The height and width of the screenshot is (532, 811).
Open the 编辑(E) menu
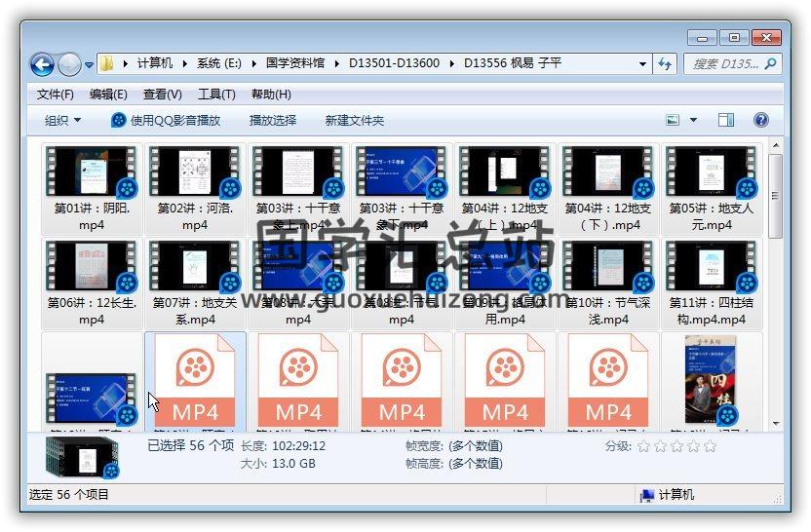point(108,95)
